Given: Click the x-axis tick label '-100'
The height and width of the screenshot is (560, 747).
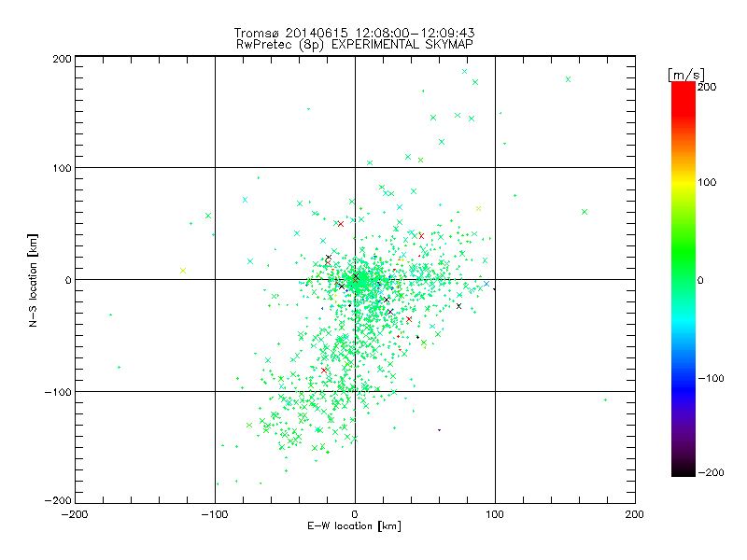Looking at the screenshot, I should (215, 514).
